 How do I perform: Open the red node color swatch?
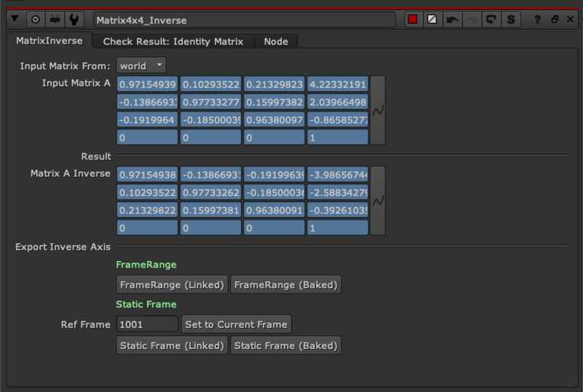[412, 20]
